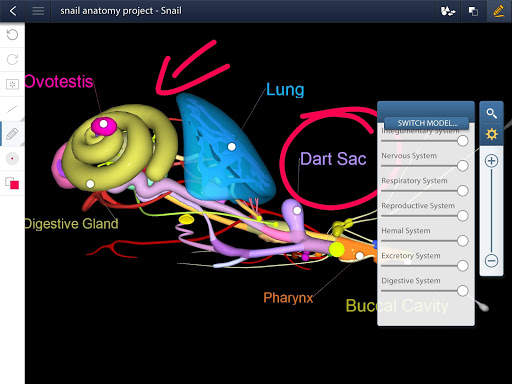Screen dimensions: 512x384
Task: Click the Pharynx label
Action: pos(288,298)
